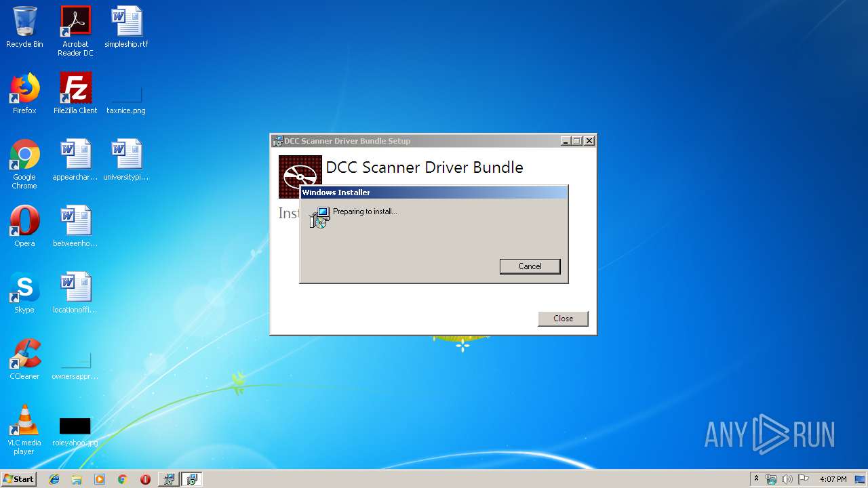
Task: Launch VLC media player shortcut
Action: tap(24, 430)
